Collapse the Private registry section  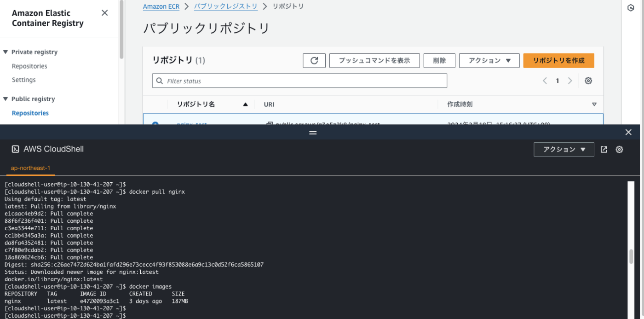coord(6,52)
